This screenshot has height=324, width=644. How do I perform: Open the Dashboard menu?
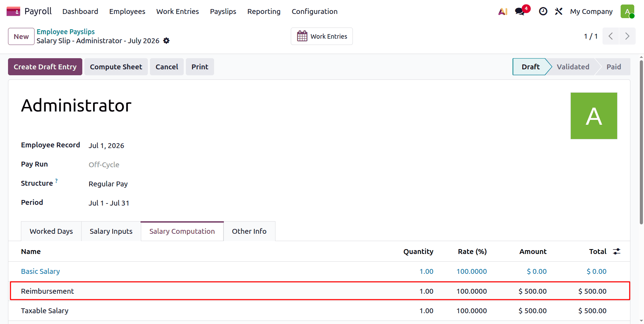click(80, 11)
